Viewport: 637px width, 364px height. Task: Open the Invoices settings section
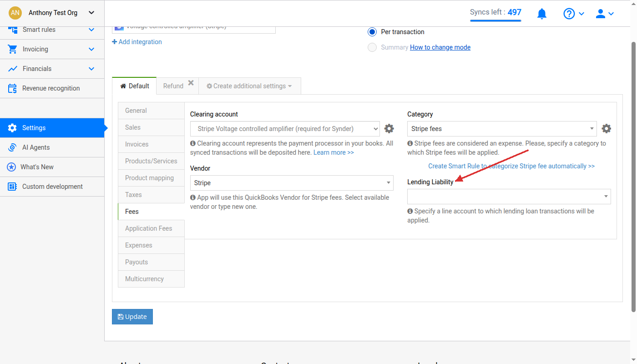(151, 144)
